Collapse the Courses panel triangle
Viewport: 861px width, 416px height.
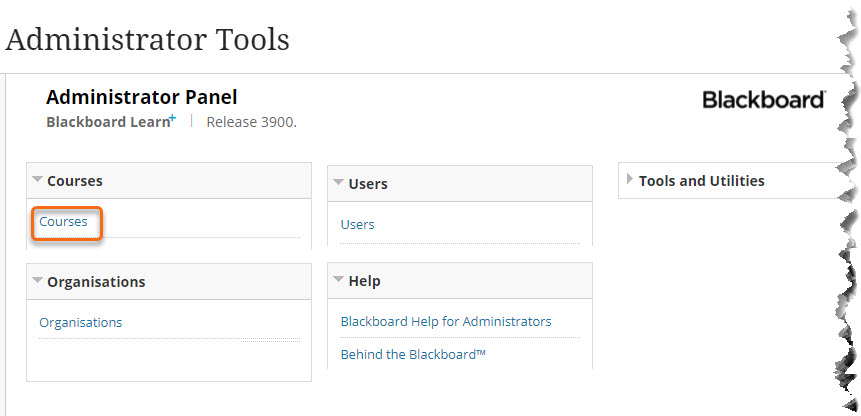37,179
